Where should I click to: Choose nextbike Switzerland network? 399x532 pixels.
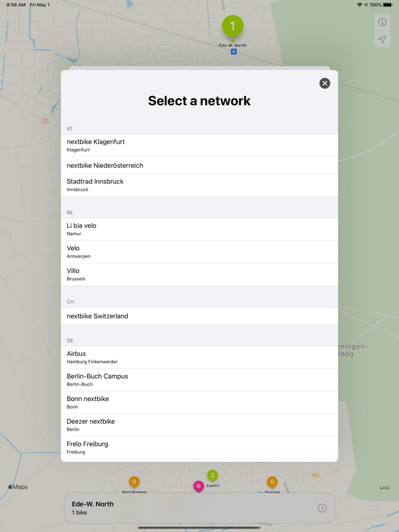click(x=199, y=316)
